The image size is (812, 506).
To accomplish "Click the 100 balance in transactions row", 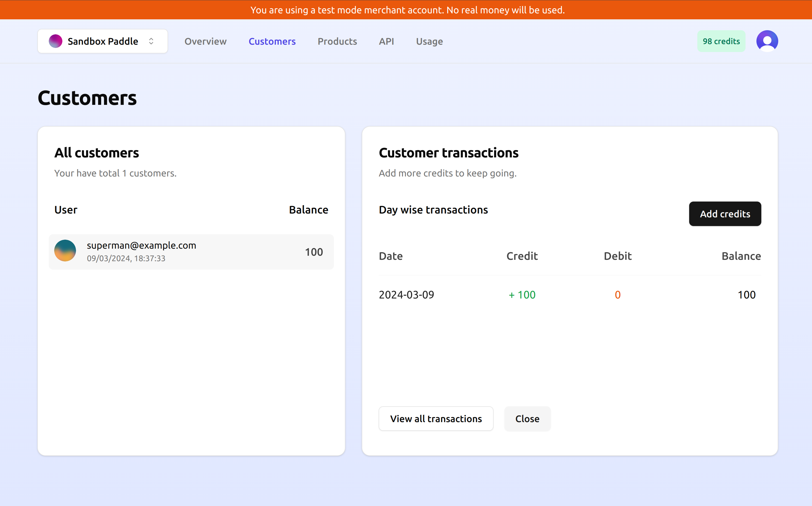I will point(746,295).
